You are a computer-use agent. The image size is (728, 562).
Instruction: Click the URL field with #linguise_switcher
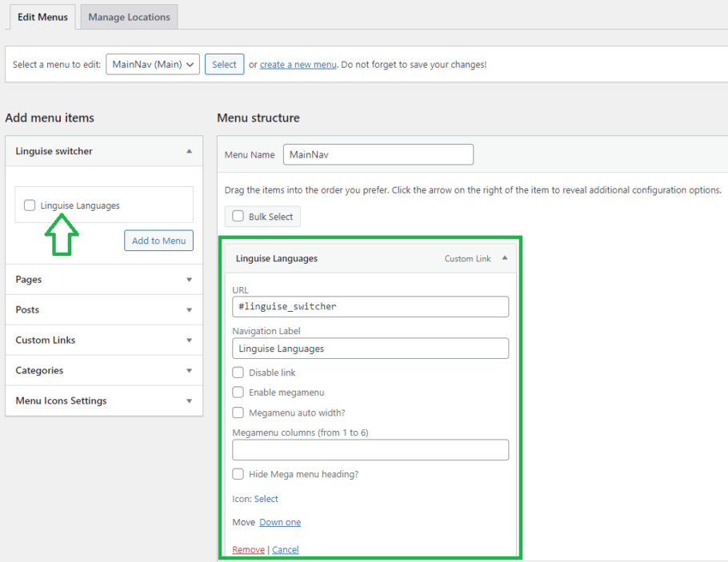[x=370, y=307]
